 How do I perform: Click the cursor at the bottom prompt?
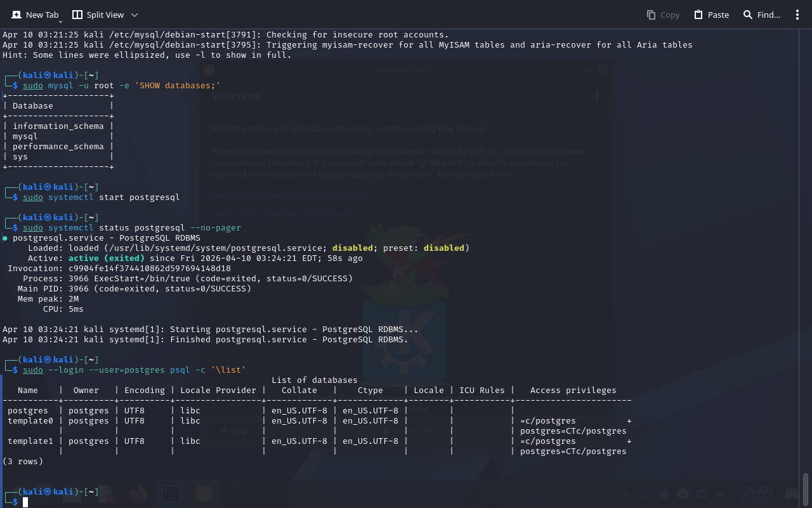[25, 502]
